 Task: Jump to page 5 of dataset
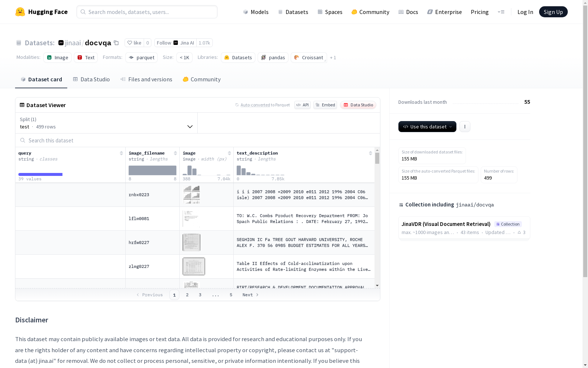tap(231, 295)
